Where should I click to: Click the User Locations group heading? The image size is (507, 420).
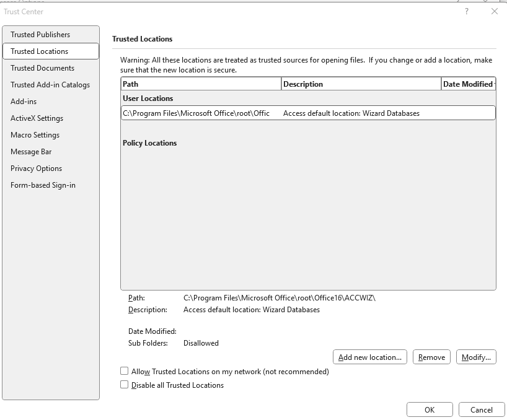[148, 98]
